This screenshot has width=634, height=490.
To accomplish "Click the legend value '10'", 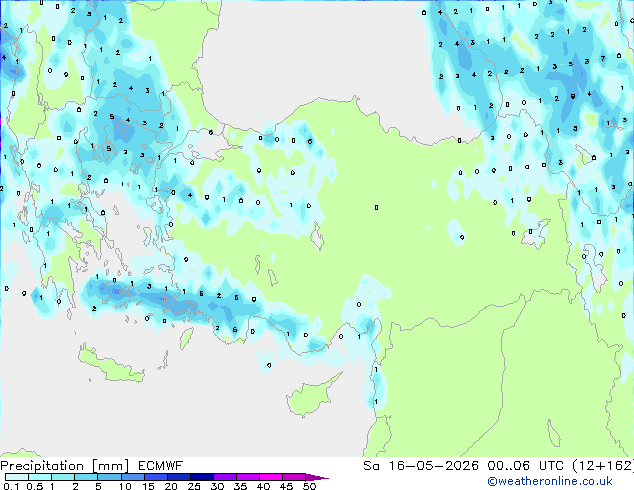I will [x=125, y=486].
